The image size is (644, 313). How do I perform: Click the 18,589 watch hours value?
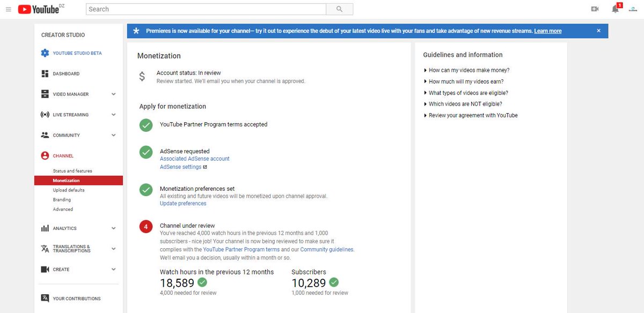(x=177, y=282)
